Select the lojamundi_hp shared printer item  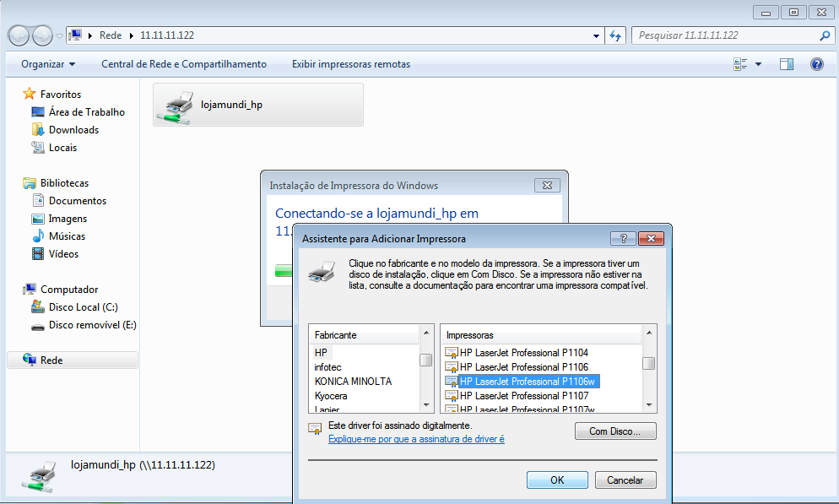(258, 105)
